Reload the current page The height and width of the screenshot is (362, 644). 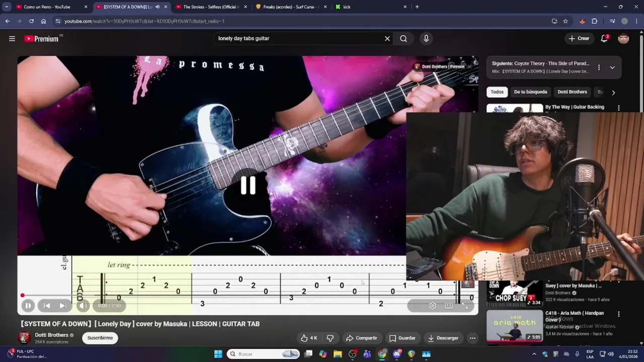[31, 21]
